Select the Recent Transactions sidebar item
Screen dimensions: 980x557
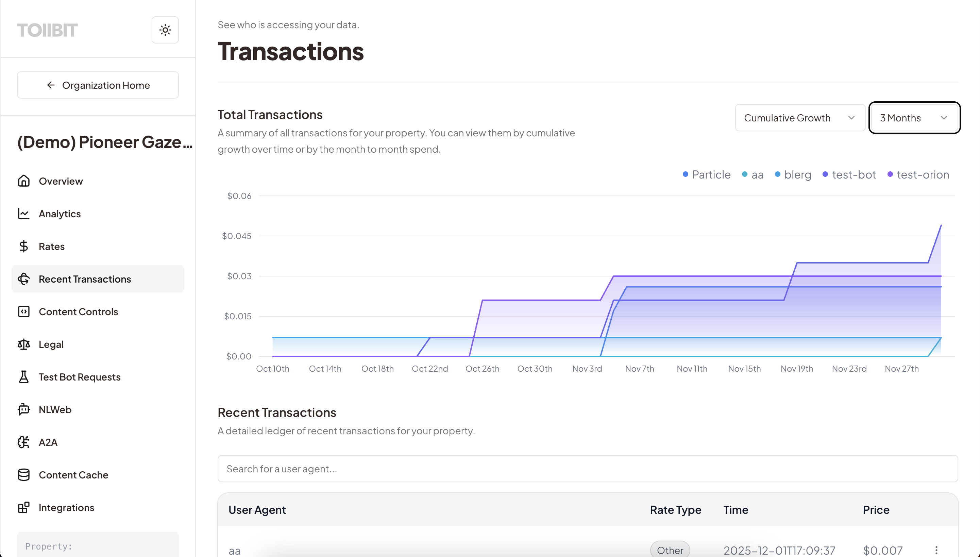point(85,279)
